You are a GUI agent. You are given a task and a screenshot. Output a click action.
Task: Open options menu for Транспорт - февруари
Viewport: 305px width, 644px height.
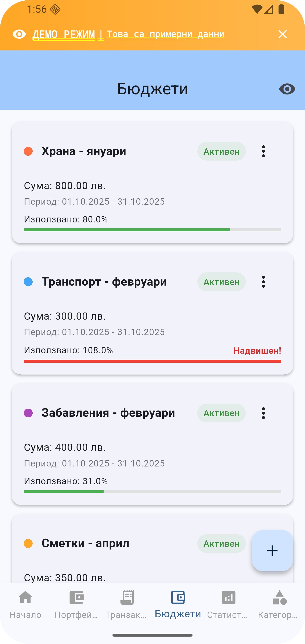coord(263,282)
